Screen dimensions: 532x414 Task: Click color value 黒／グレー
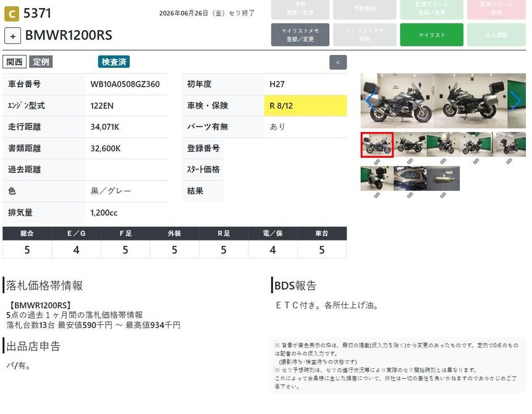(111, 191)
